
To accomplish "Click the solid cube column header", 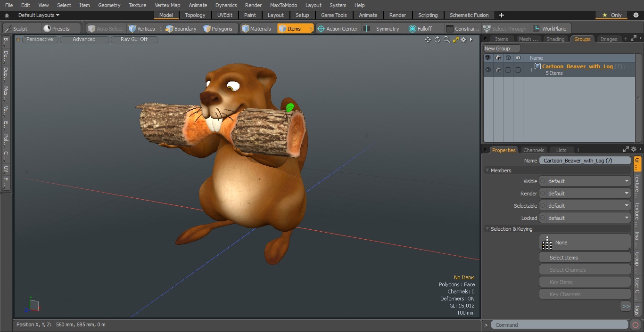I will coord(518,58).
